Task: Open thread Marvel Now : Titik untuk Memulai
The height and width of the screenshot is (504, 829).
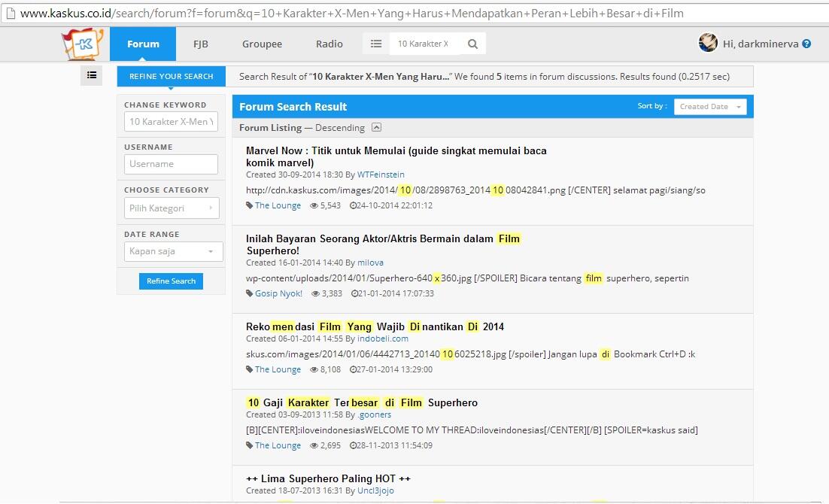Action: [396, 156]
